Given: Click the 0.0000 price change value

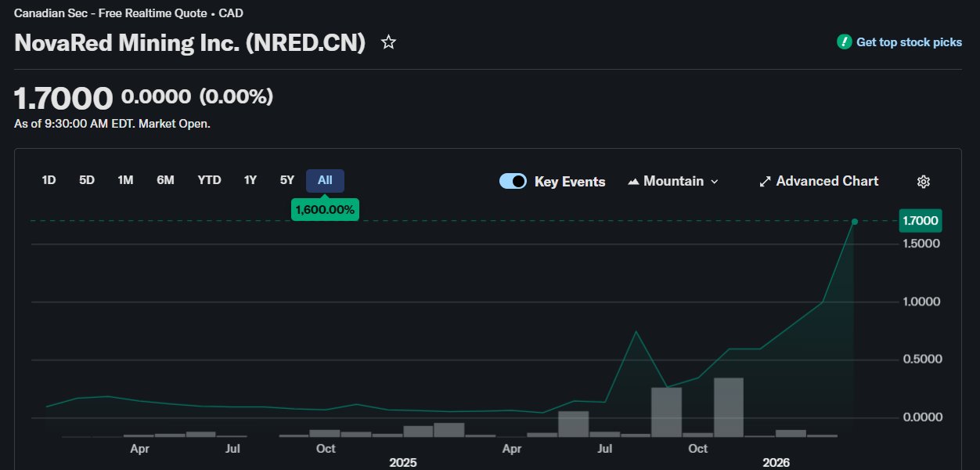Looking at the screenshot, I should click(156, 97).
